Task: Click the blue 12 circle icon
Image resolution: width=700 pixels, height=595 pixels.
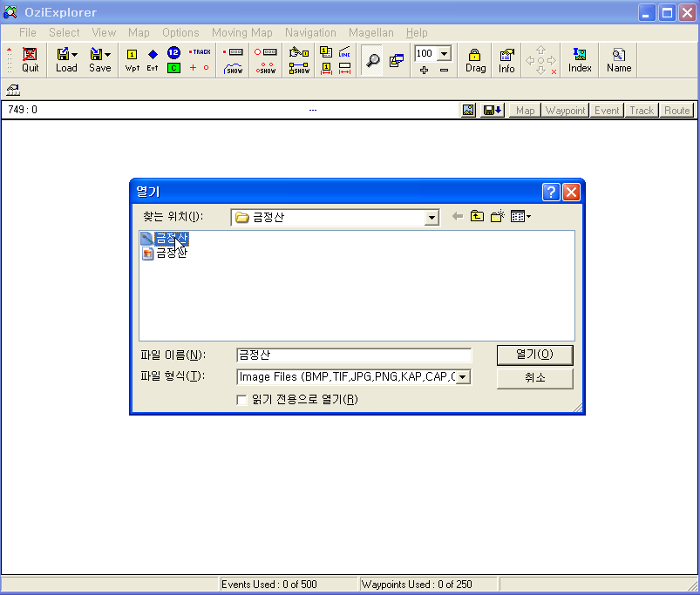Action: pos(173,52)
